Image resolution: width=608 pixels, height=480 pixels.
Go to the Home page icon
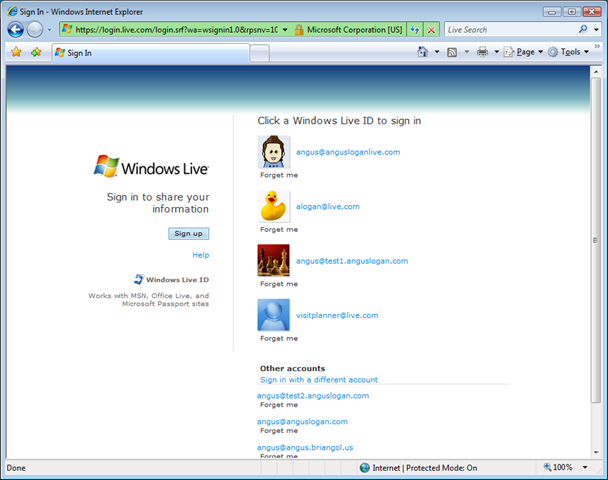tap(423, 52)
